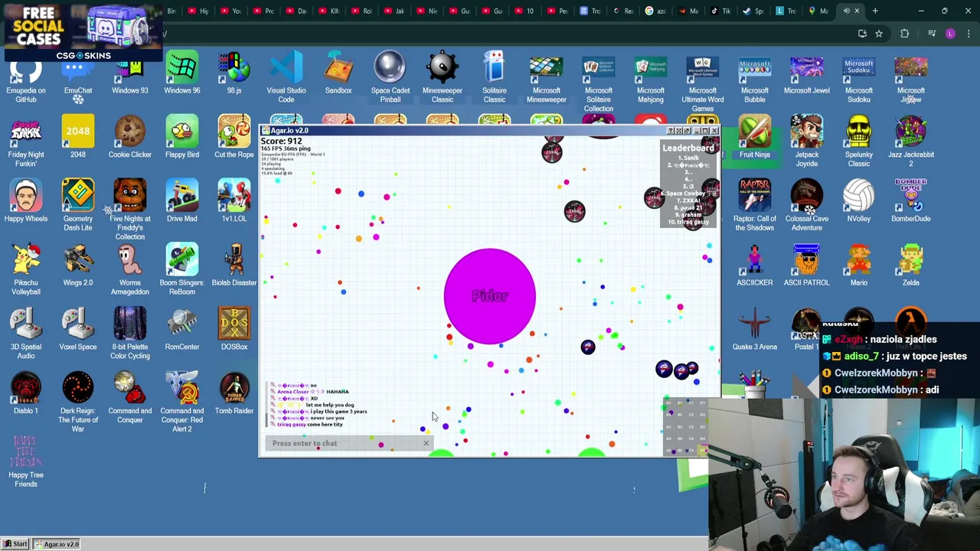This screenshot has width=980, height=551.
Task: Launch DOSBox
Action: tap(234, 331)
